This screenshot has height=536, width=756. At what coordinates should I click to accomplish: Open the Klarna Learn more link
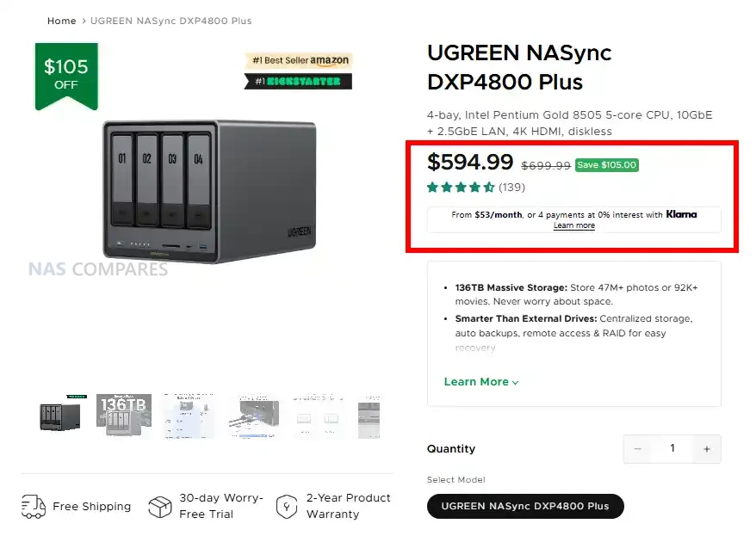(573, 225)
